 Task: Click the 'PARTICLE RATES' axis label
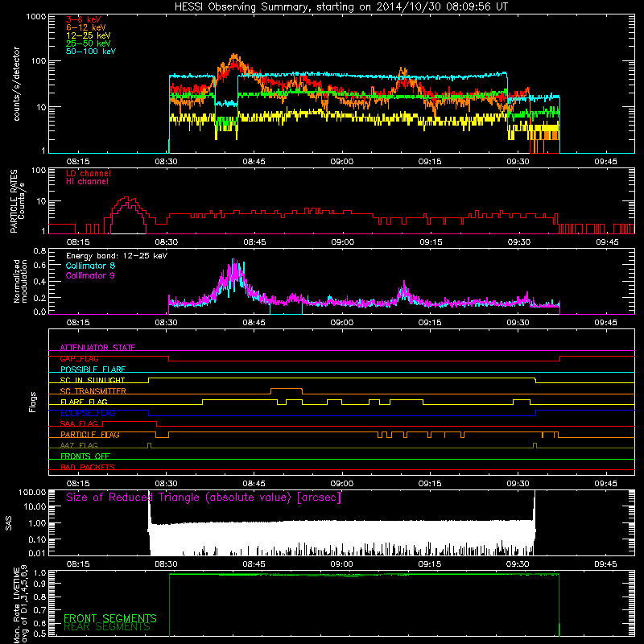(14, 200)
